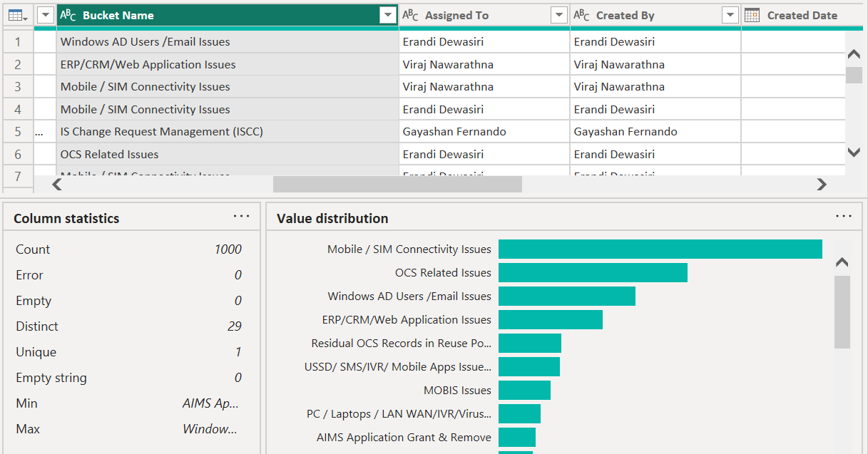Click the grid's left scroll arrow

57,185
